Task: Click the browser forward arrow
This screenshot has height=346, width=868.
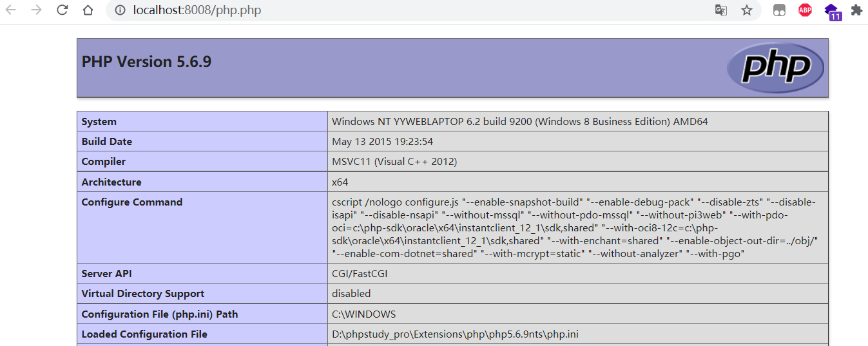Action: coord(36,10)
